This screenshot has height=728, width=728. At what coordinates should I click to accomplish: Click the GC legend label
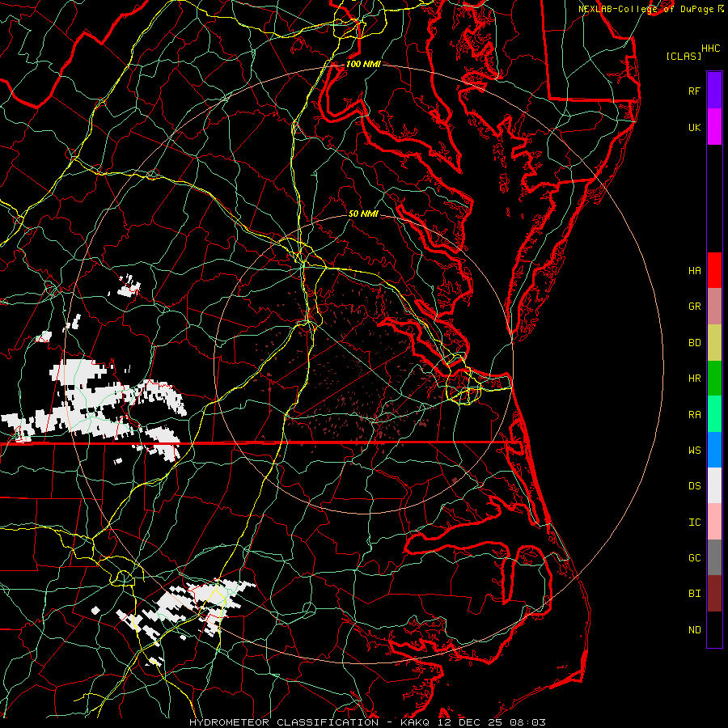694,557
